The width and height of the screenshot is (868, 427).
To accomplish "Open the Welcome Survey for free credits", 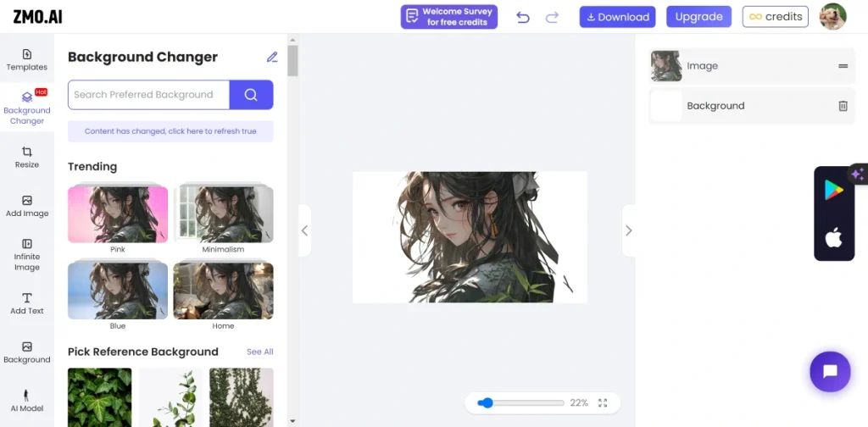I will (449, 17).
